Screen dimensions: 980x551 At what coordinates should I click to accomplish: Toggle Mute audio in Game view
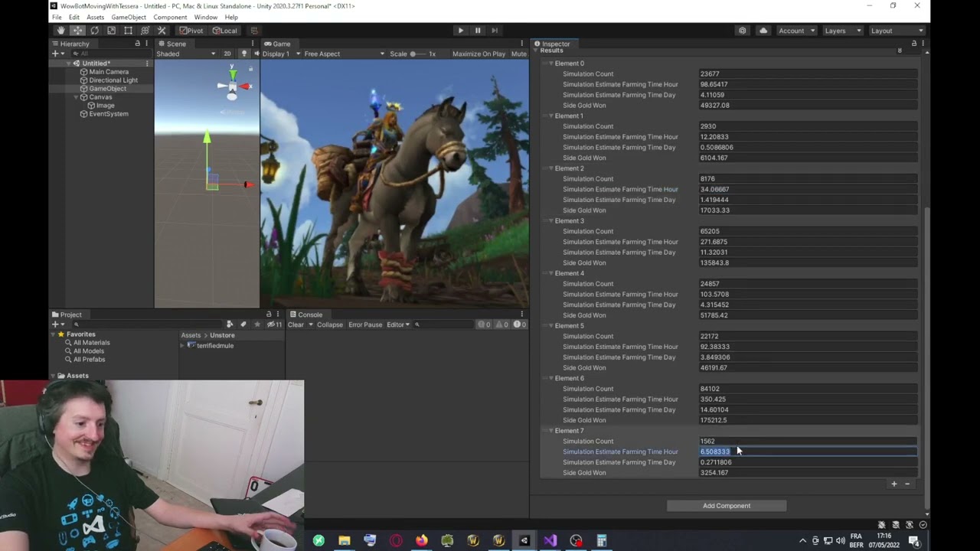pos(518,54)
